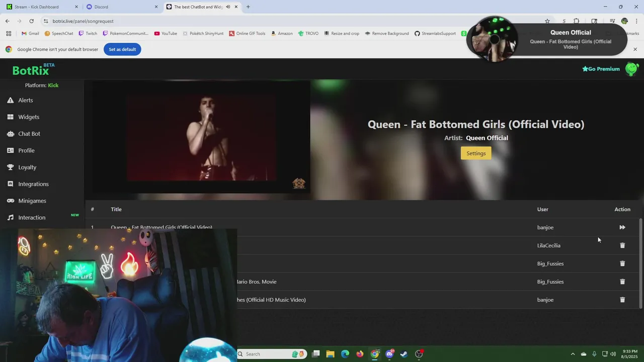Click the address bar URL
Viewport: 644px width, 362px height.
tap(83, 21)
